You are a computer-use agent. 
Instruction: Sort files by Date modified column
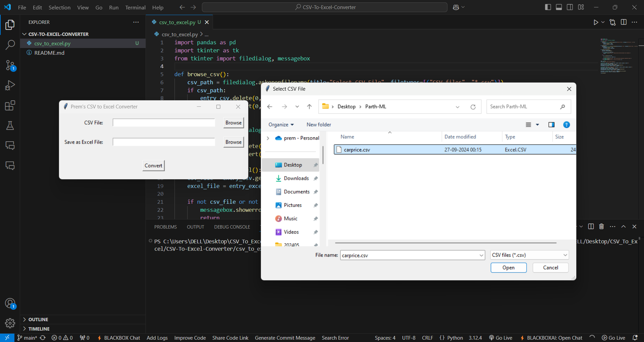pos(460,137)
